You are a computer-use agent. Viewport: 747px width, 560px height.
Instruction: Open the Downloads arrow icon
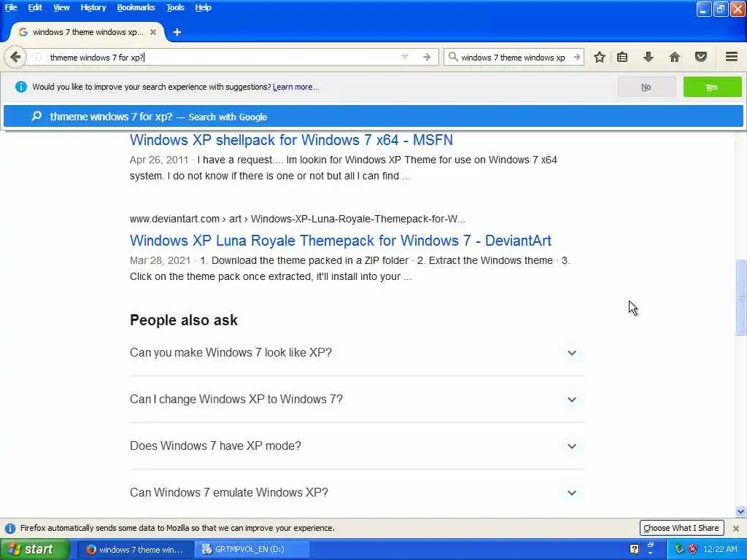[x=649, y=57]
